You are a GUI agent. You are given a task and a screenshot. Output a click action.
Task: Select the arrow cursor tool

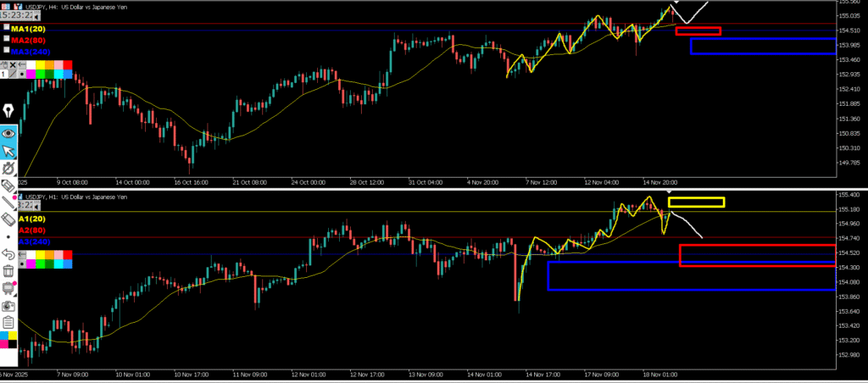9,151
